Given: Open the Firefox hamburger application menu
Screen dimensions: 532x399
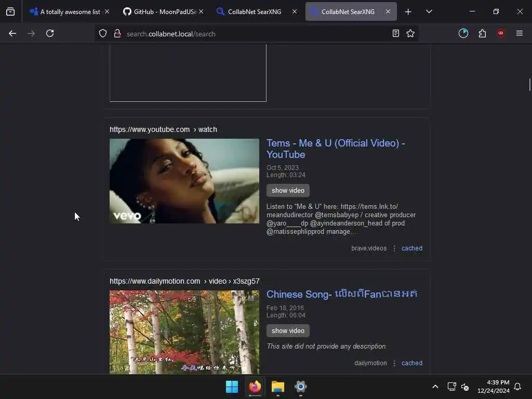Looking at the screenshot, I should [x=520, y=34].
